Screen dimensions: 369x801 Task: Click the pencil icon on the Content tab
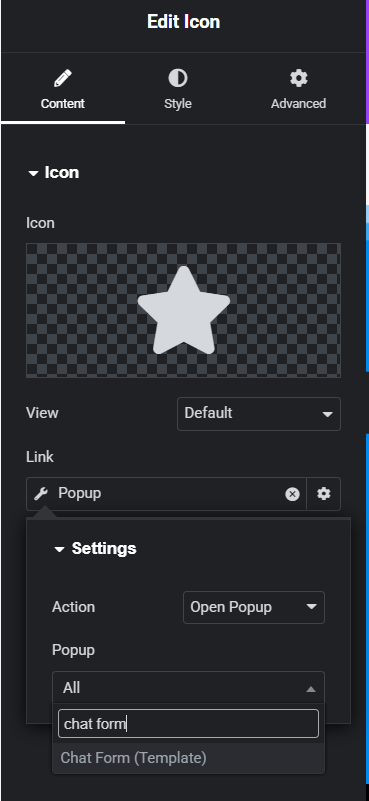(x=62, y=78)
